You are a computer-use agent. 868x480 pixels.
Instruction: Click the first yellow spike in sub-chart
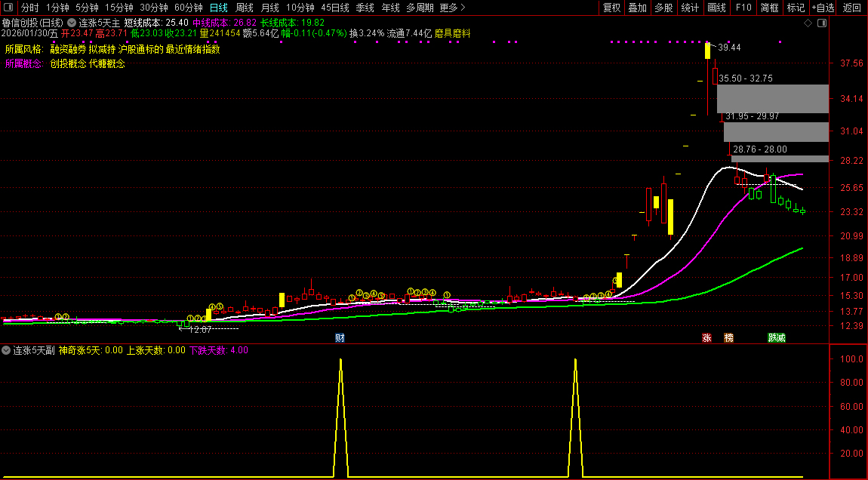pos(340,418)
